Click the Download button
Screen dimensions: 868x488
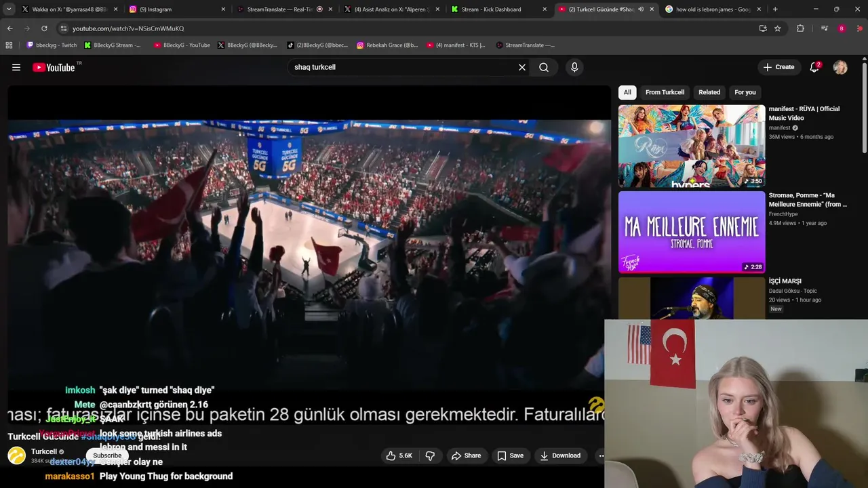pyautogui.click(x=560, y=455)
